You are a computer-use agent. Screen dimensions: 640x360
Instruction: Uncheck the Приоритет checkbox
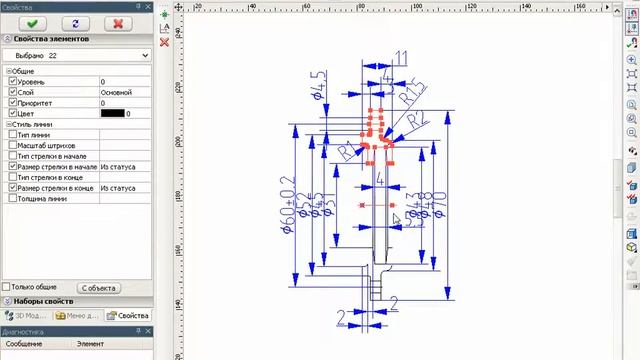pos(13,103)
